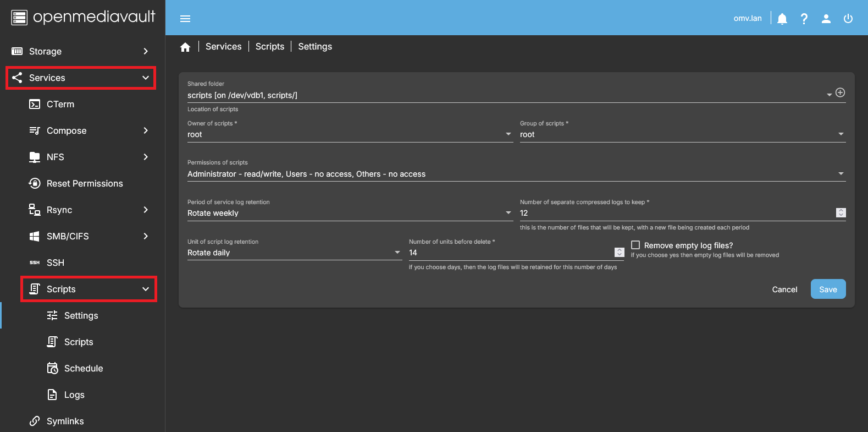Open the help question mark icon
Screen dimensions: 868x432
click(804, 19)
